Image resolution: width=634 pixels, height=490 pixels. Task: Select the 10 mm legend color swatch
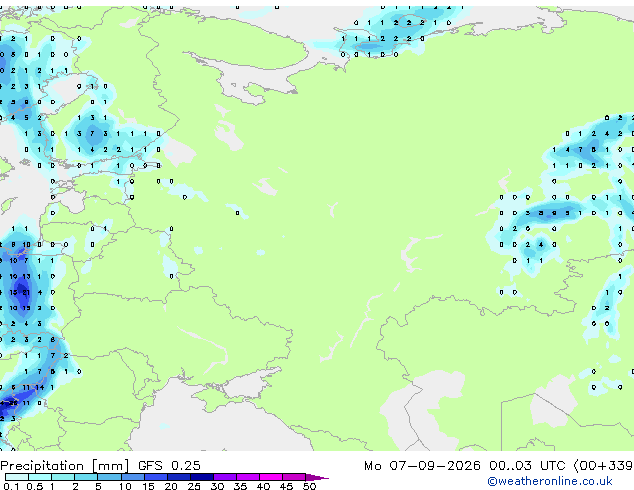tap(132, 477)
